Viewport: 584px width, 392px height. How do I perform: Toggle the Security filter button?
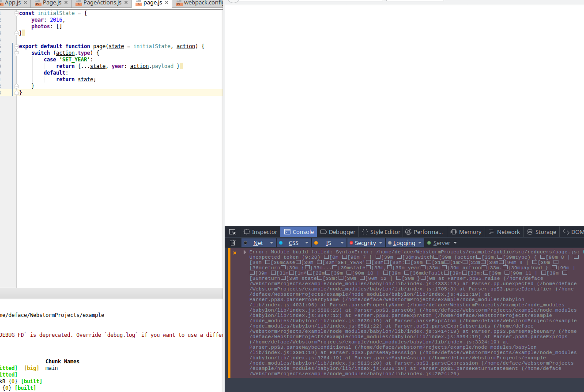[365, 243]
